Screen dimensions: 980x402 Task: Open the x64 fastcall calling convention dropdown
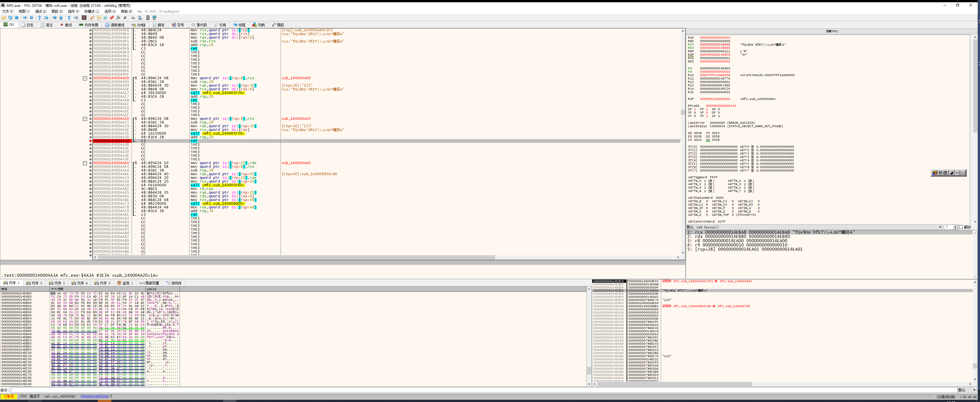(940, 227)
